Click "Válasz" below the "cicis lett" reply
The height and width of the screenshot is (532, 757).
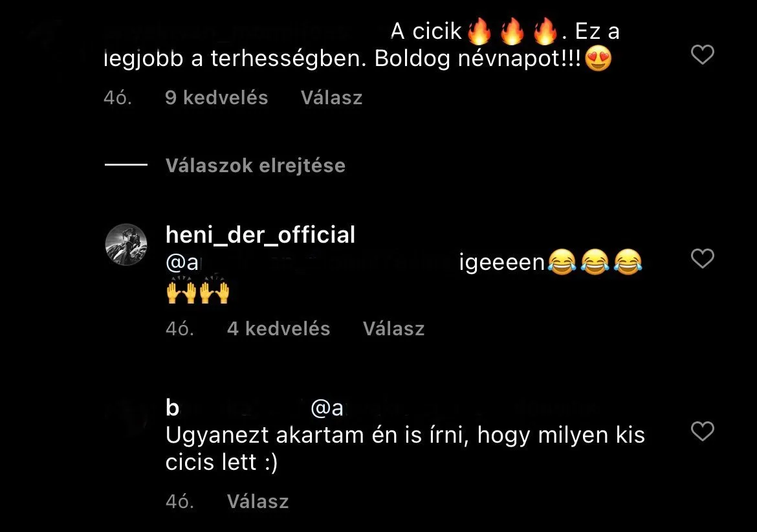click(258, 502)
